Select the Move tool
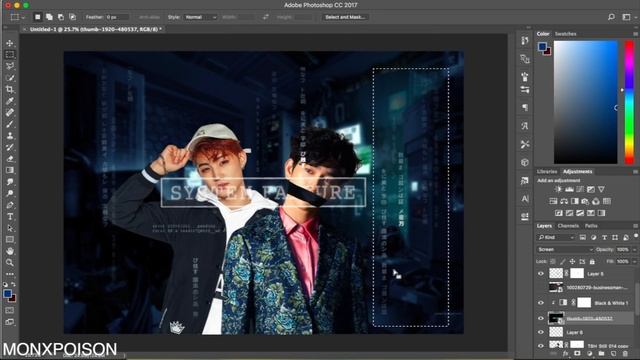This screenshot has width=640, height=360. pos(10,43)
